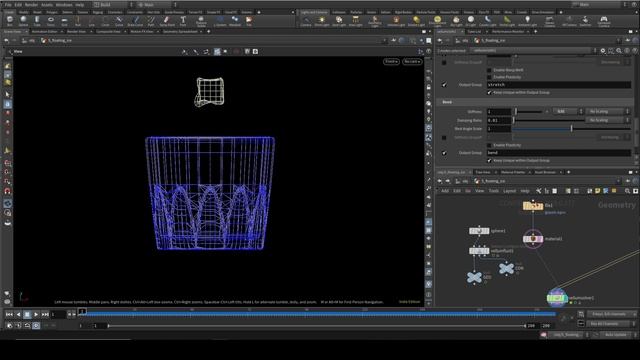640x360 pixels.
Task: Jump to the first frame
Action: click(x=9, y=314)
